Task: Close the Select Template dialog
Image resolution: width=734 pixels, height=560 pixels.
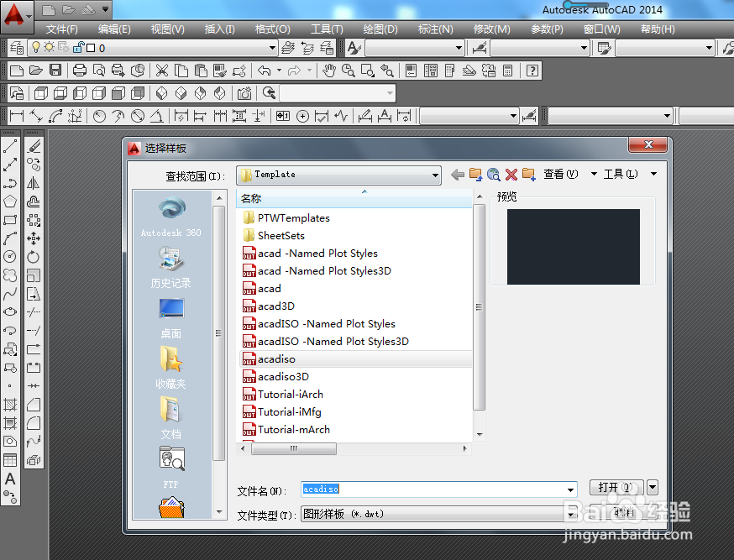Action: 647,144
